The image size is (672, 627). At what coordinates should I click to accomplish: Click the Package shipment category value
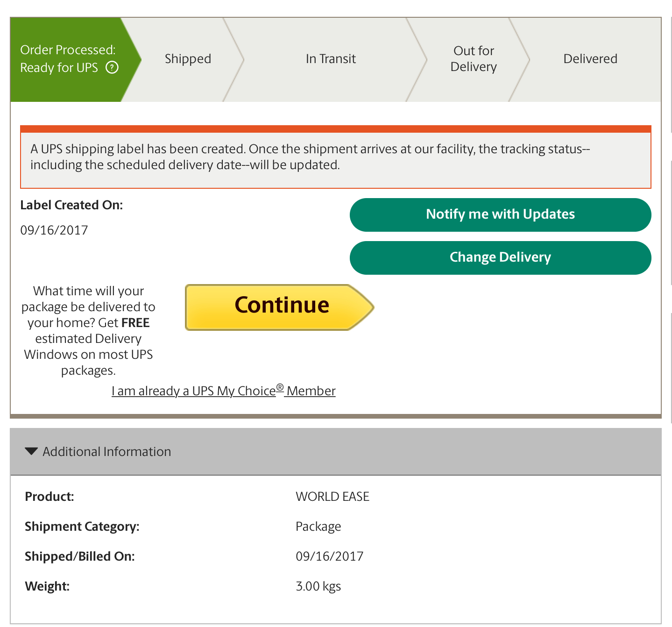318,527
